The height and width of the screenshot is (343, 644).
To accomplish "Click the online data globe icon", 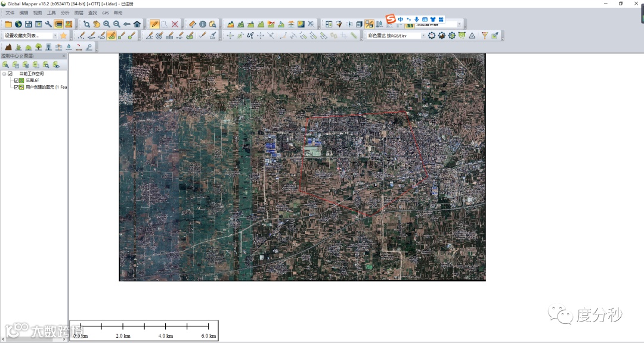I will point(18,24).
